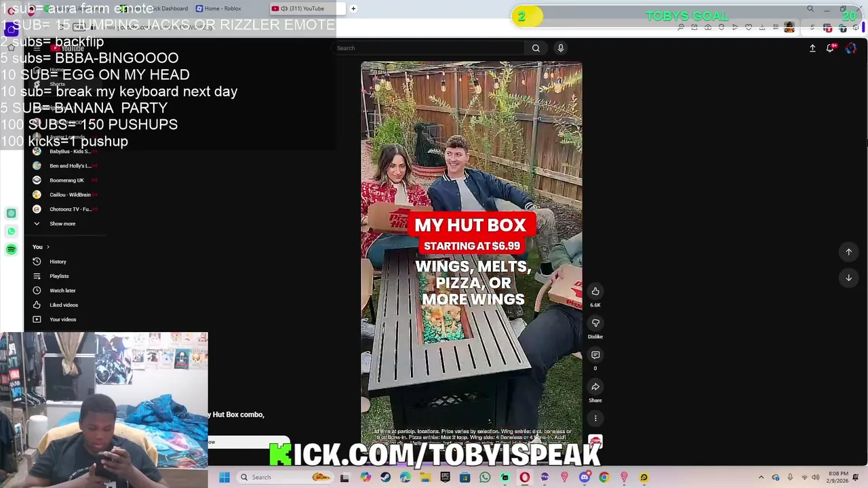This screenshot has height=488, width=868.
Task: Open Watch later list
Action: pyautogui.click(x=62, y=291)
